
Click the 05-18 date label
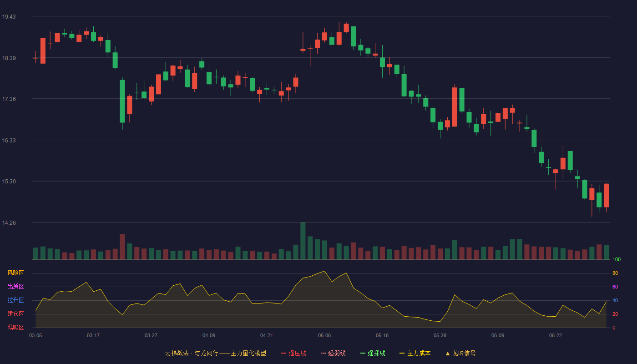point(382,335)
